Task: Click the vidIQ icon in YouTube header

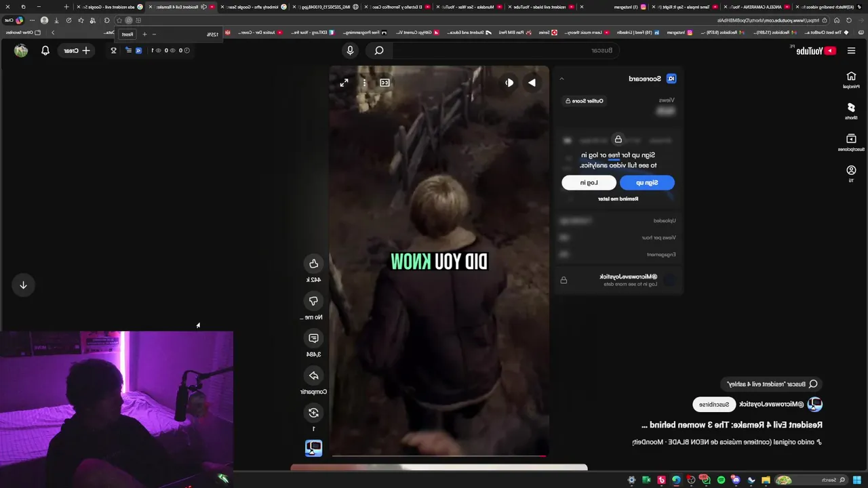Action: 139,50
